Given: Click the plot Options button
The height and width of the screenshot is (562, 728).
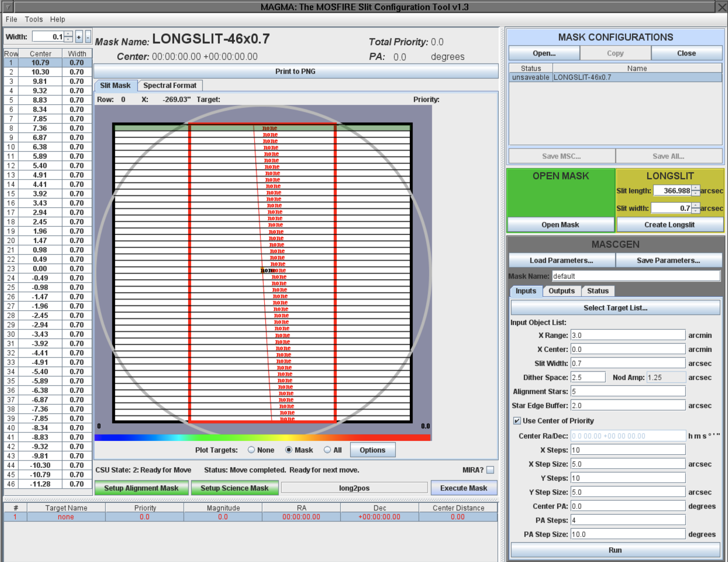Looking at the screenshot, I should (x=372, y=450).
